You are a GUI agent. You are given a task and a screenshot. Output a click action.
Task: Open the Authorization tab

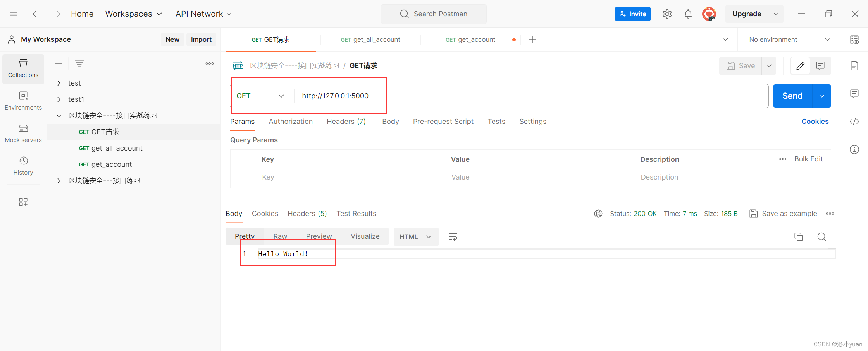point(291,122)
